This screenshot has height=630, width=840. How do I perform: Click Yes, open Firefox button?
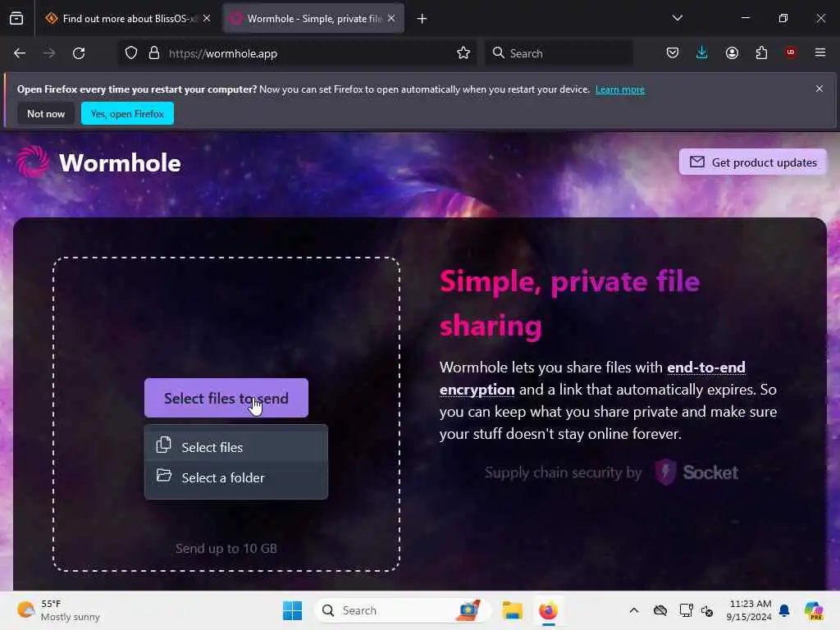[127, 113]
